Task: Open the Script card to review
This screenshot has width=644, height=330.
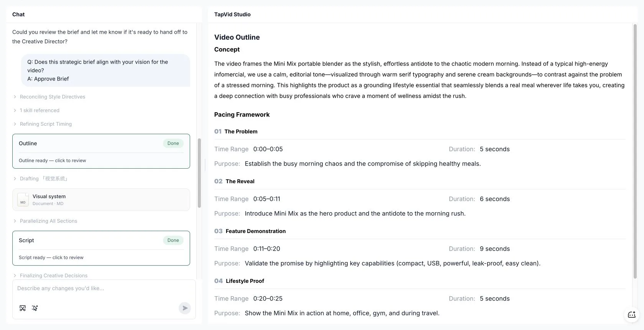Action: (x=101, y=248)
